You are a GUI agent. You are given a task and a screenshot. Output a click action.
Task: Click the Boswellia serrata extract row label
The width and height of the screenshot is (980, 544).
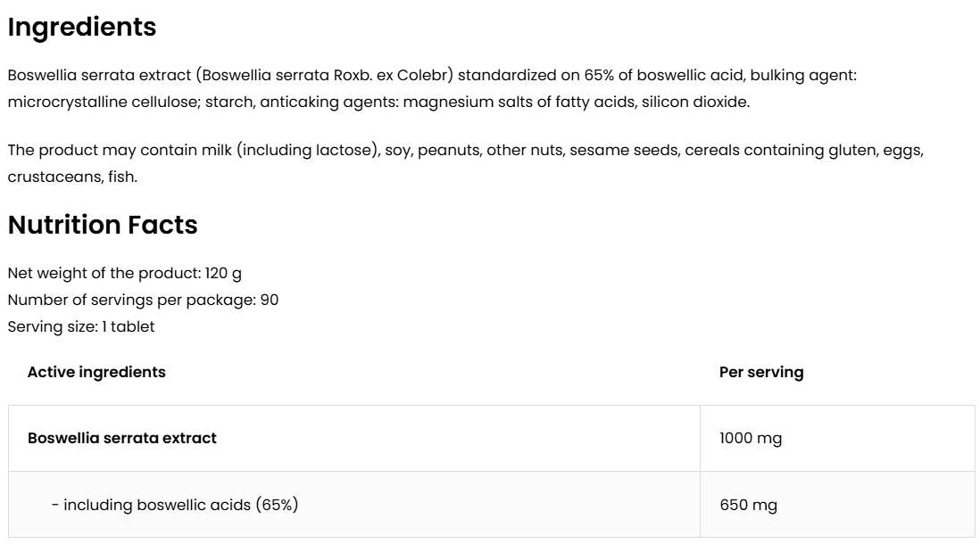(122, 438)
